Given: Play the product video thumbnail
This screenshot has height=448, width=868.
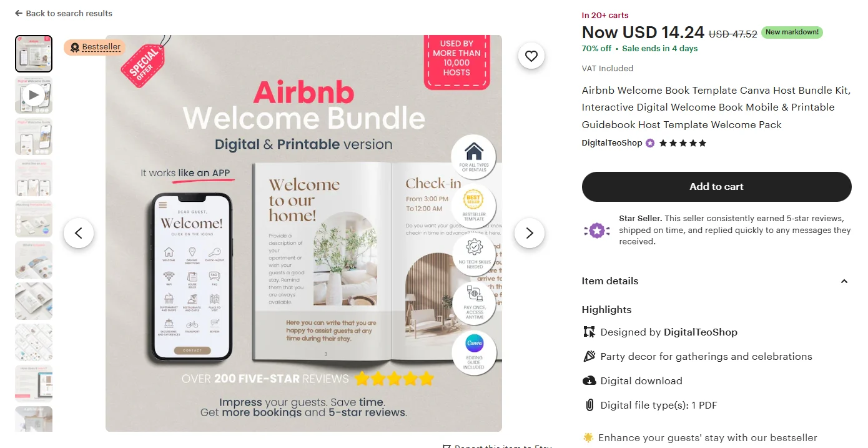Looking at the screenshot, I should point(34,95).
